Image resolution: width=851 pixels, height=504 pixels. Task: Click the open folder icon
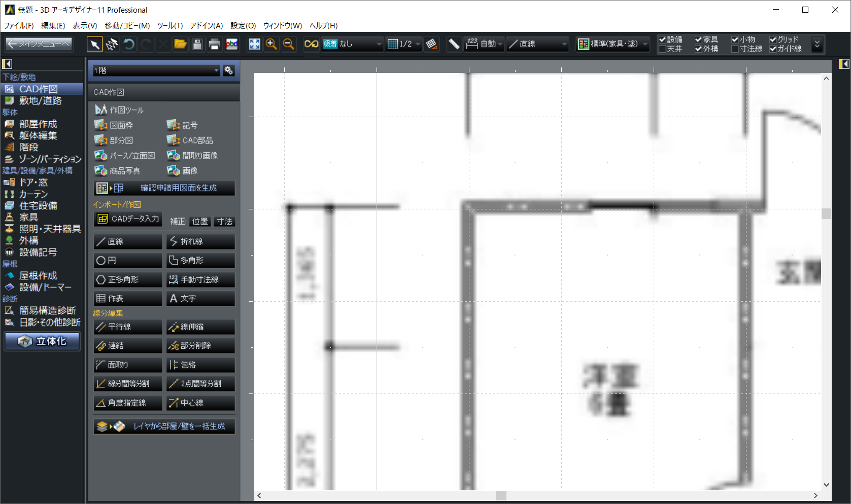click(180, 44)
